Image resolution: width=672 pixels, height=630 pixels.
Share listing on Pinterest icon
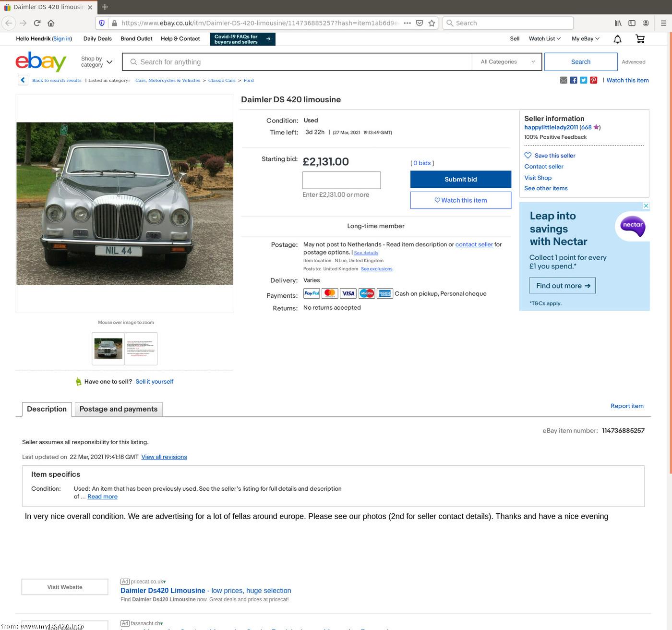click(x=594, y=80)
